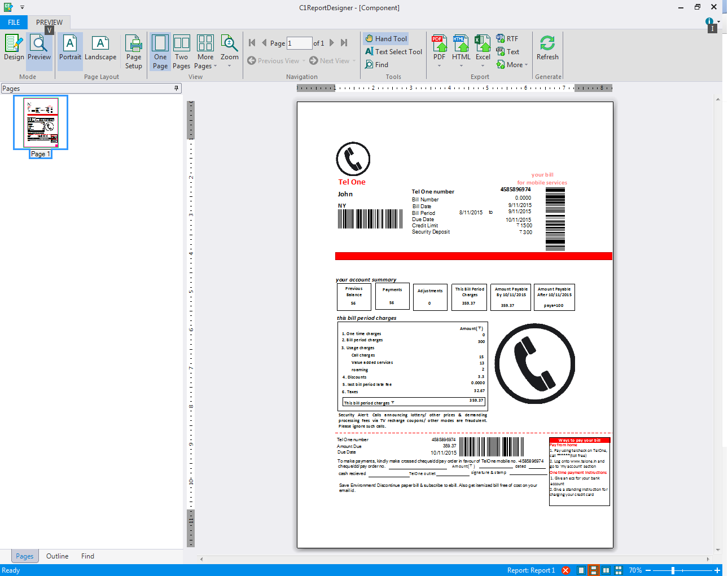Click the 70% zoom level label
The width and height of the screenshot is (728, 576).
tap(635, 570)
